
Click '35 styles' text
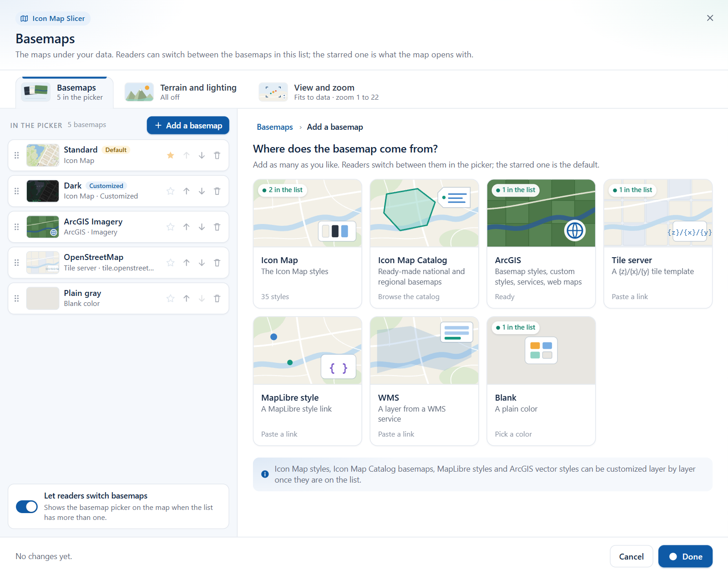point(275,297)
